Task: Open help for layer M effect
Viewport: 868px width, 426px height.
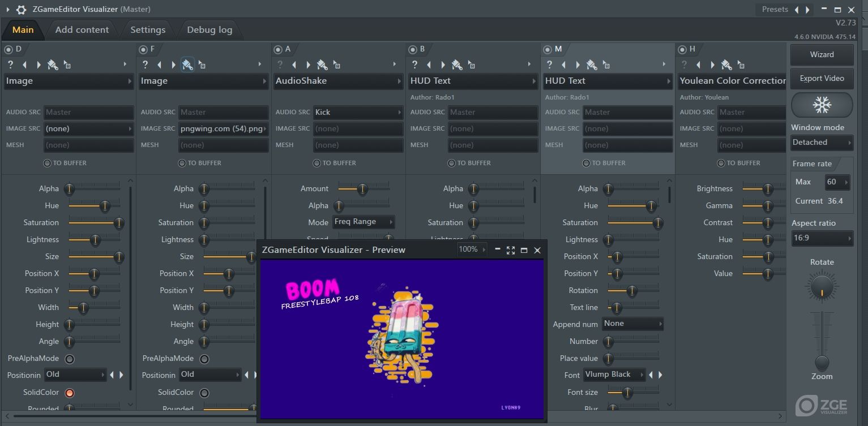Action: (x=549, y=64)
